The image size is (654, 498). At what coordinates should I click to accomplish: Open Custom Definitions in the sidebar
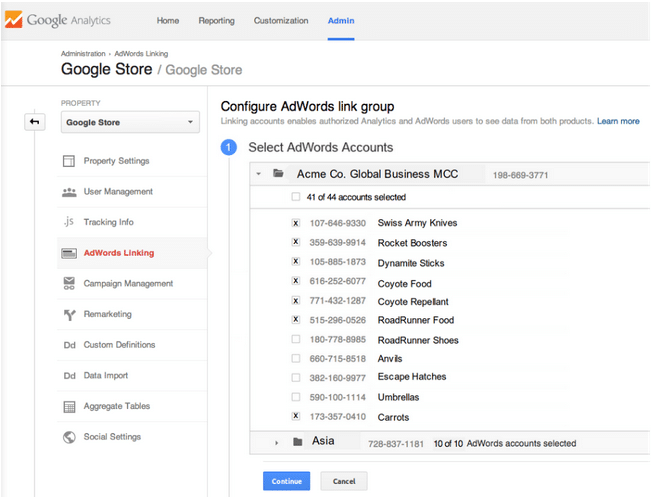(119, 345)
